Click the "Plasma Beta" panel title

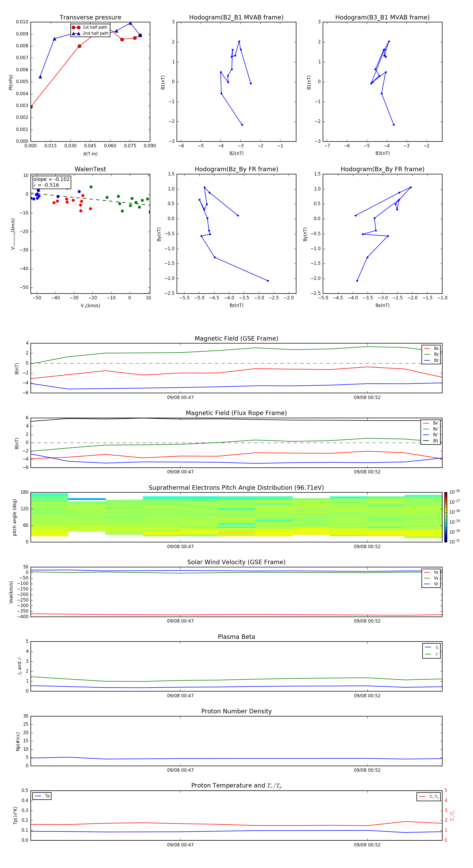(236, 637)
